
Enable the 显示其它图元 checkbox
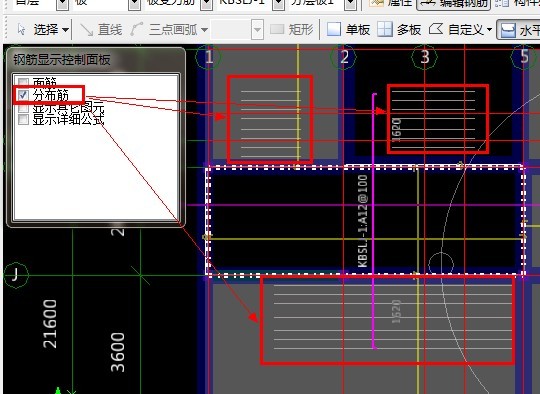click(23, 108)
